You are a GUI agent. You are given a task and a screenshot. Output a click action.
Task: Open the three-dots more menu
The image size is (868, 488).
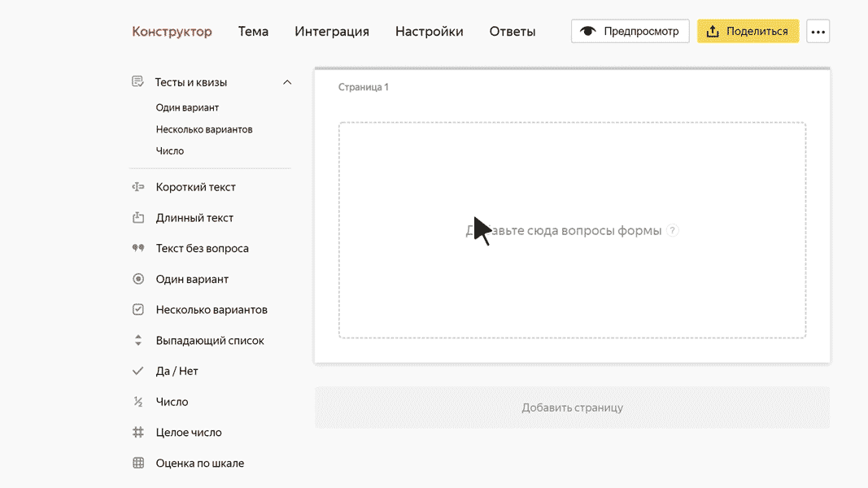click(818, 32)
